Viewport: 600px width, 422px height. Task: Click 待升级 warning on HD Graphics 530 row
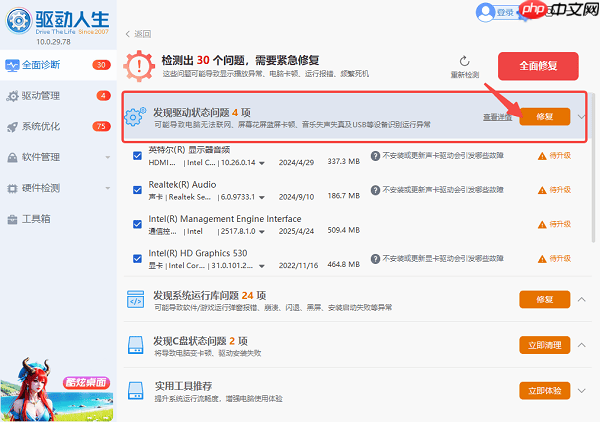(554, 259)
